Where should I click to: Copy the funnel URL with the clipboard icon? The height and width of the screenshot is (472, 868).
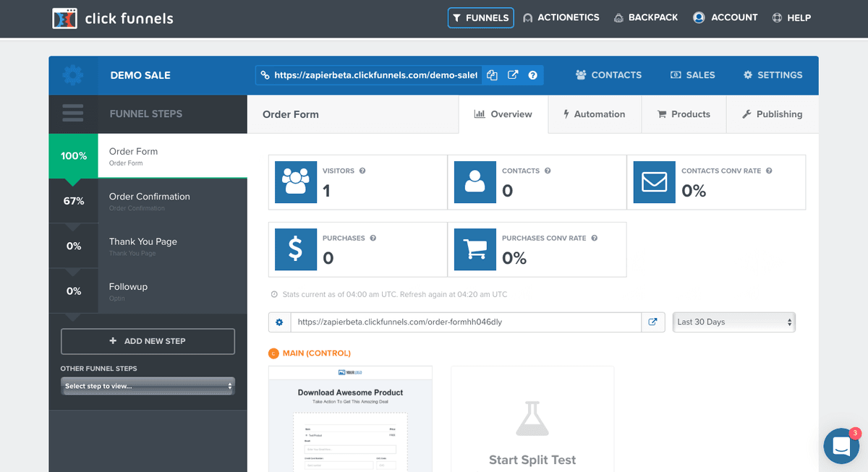click(493, 75)
